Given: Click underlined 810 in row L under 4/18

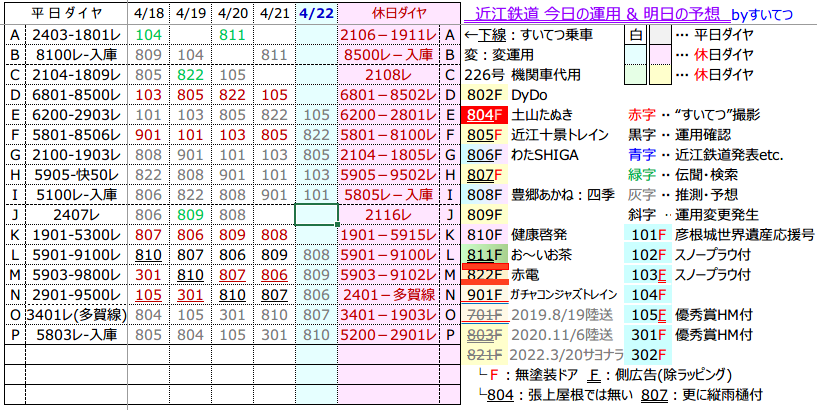Looking at the screenshot, I should [148, 255].
